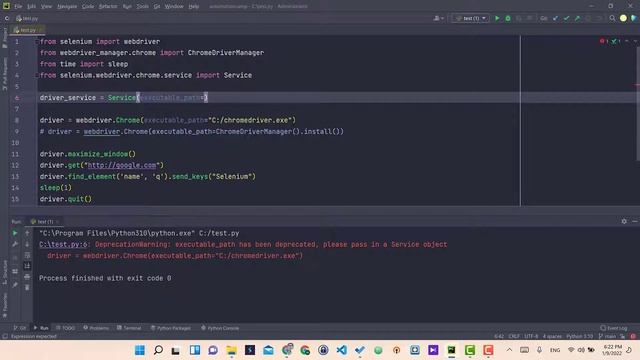Open the Problems tool window

(96, 328)
